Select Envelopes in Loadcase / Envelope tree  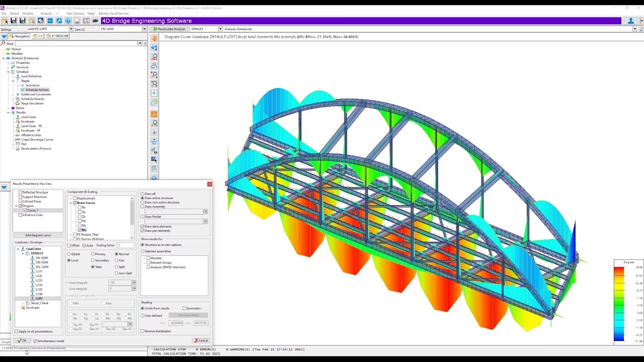click(33, 307)
